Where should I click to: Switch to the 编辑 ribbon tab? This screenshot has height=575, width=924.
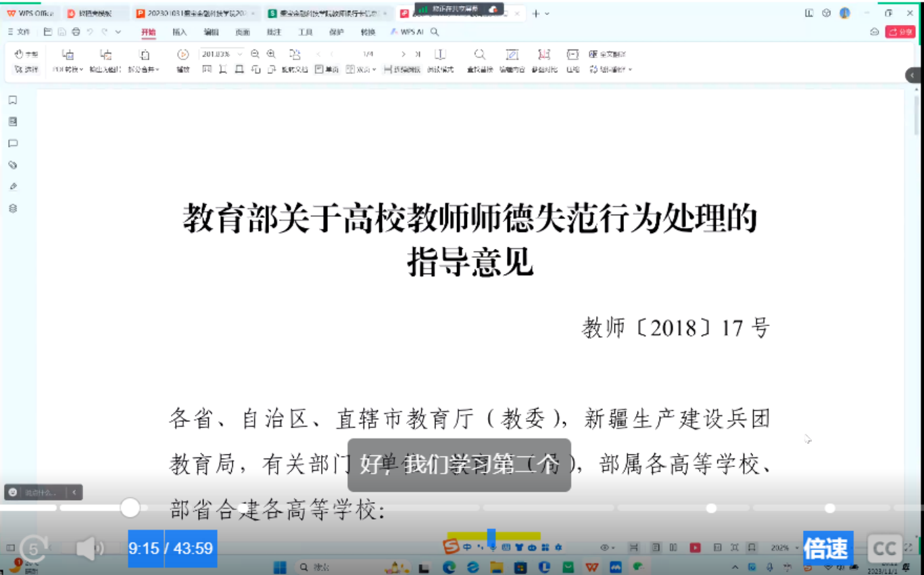(211, 32)
